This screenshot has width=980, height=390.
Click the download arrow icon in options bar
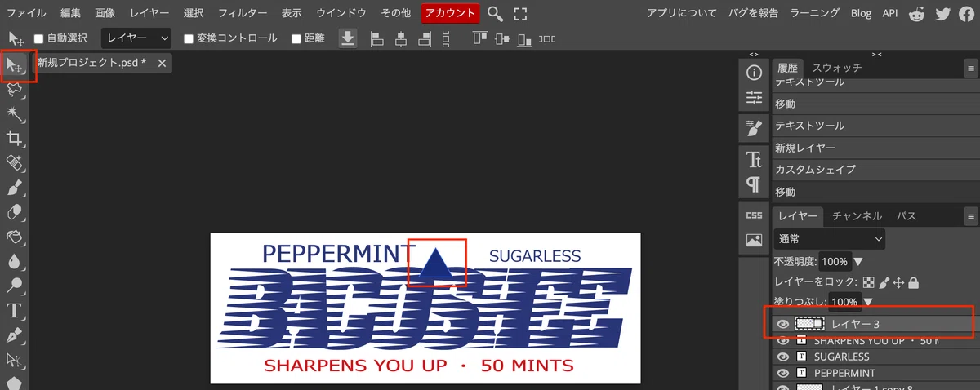(x=348, y=38)
